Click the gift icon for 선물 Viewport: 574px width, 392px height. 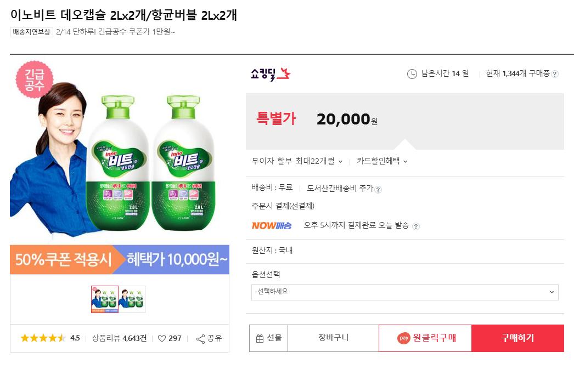tap(260, 338)
